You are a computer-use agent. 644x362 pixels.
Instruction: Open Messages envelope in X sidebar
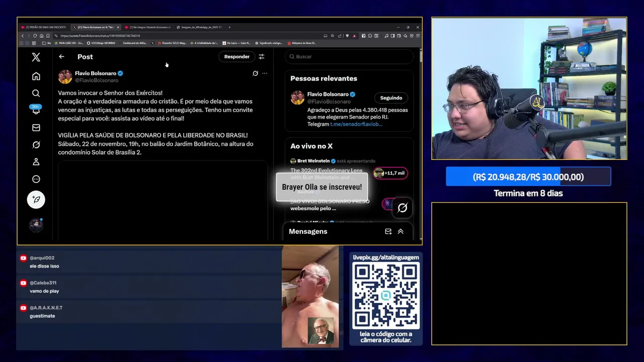(36, 128)
